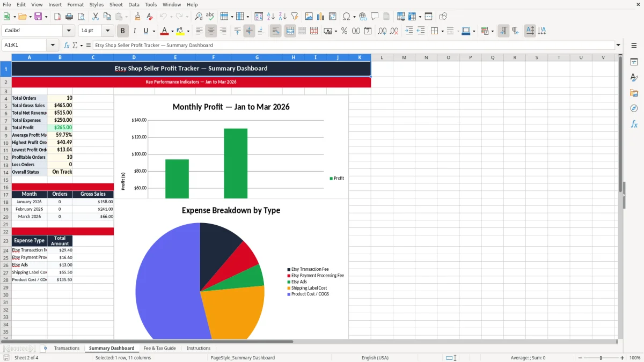The image size is (644, 362).
Task: Click Sort Ascending icon
Action: pos(271,17)
